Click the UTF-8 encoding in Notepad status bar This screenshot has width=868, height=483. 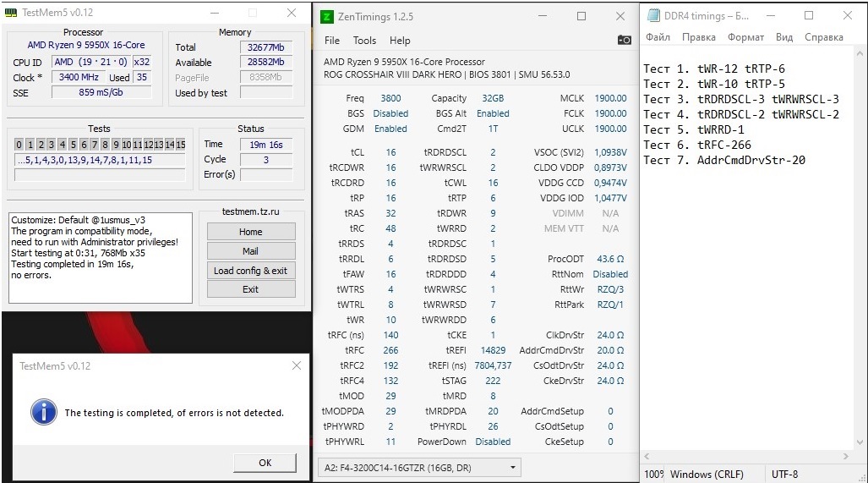pos(784,475)
